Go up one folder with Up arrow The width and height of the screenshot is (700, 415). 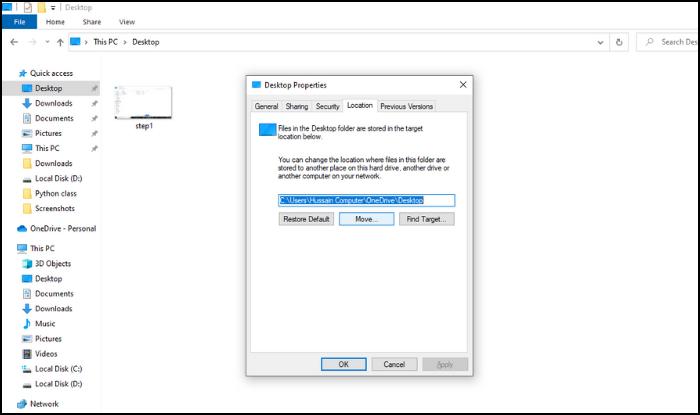pyautogui.click(x=60, y=42)
